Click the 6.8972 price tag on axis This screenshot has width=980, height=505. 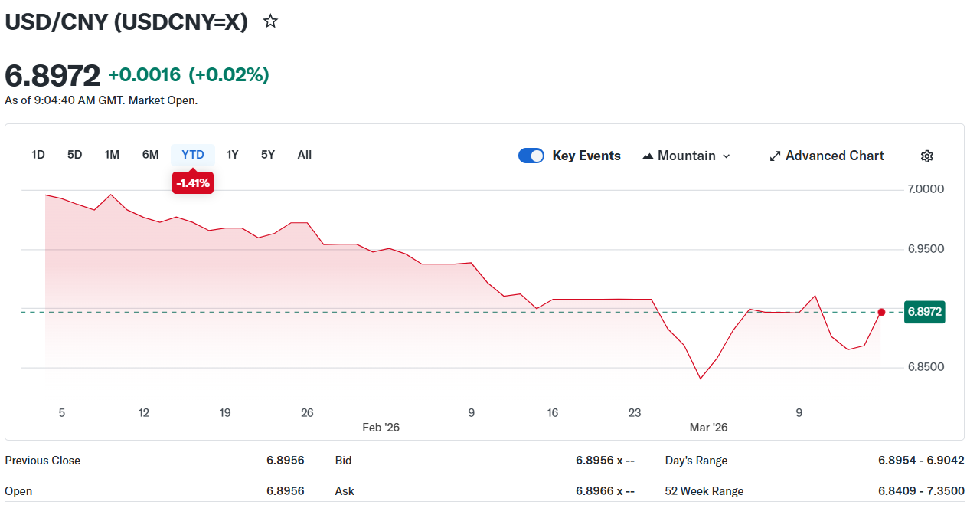(x=924, y=312)
